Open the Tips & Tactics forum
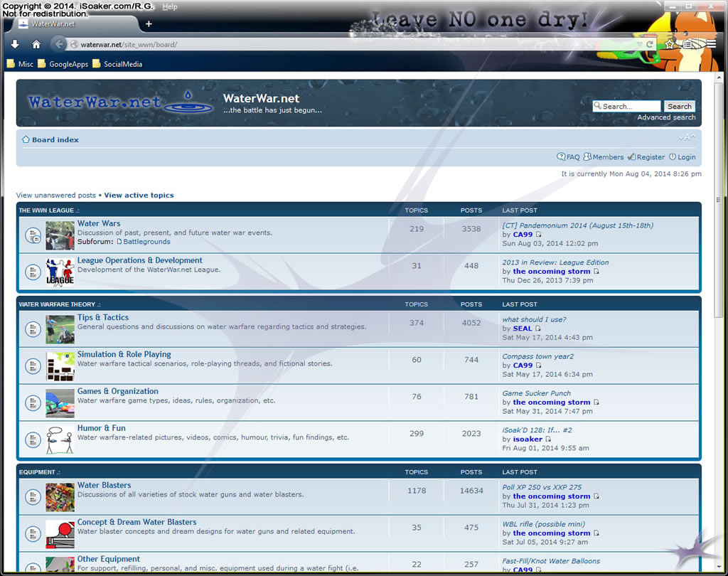728x576 pixels. pos(102,318)
